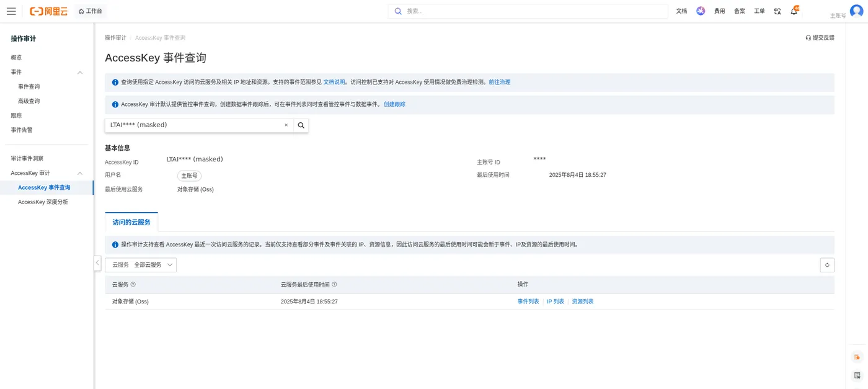
Task: Open the hamburger navigation menu
Action: coord(11,11)
